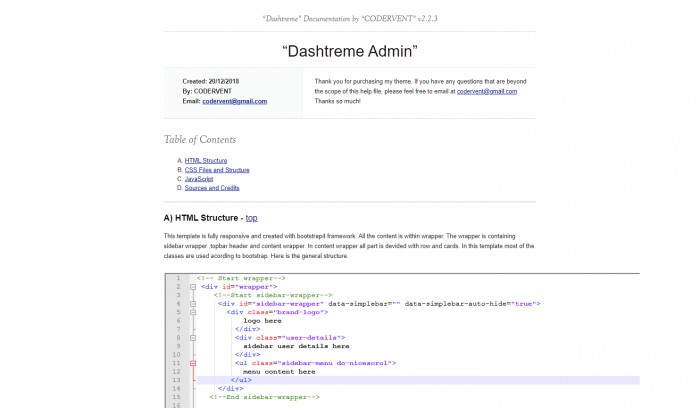
Task: Open the Sources and Credits link
Action: click(x=212, y=188)
